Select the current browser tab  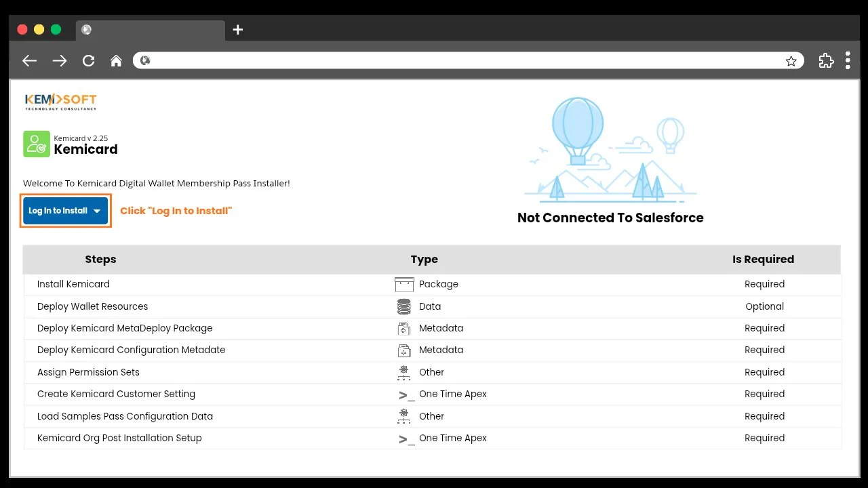click(x=150, y=30)
